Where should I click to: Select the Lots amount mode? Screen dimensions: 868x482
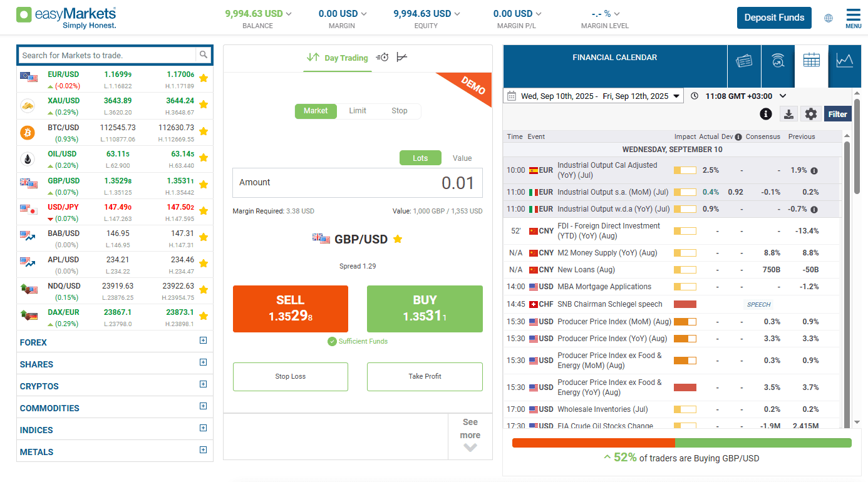point(420,158)
